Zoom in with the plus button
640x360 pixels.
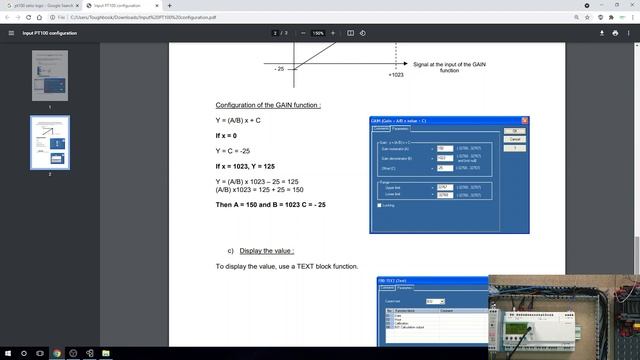point(333,33)
